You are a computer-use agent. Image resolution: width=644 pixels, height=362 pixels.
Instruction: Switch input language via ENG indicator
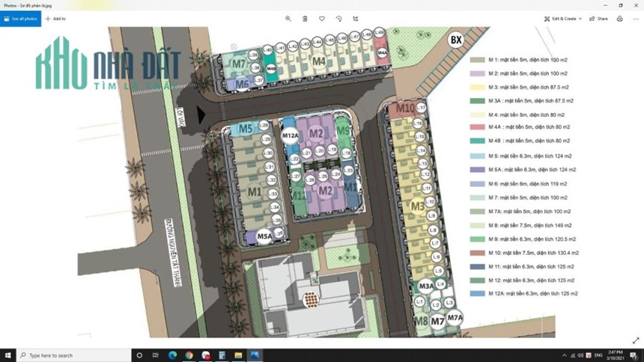(x=598, y=355)
